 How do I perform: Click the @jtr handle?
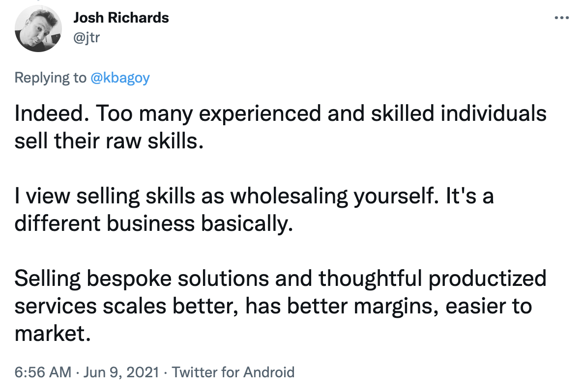(87, 37)
